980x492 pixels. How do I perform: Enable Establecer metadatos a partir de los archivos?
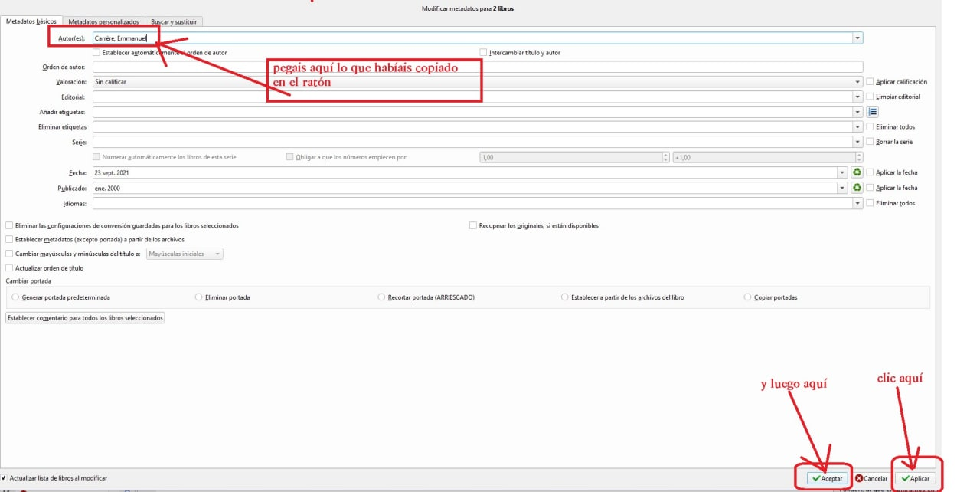click(95, 240)
